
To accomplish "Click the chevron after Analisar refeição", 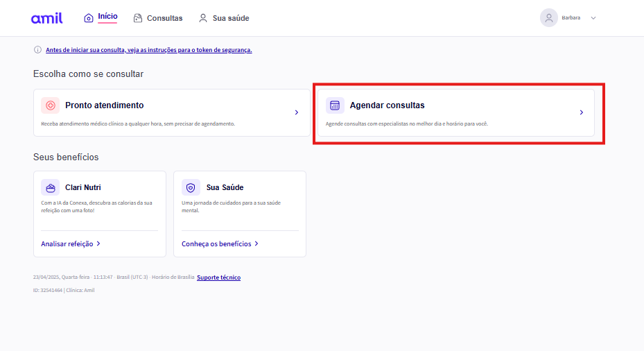I will click(x=98, y=243).
